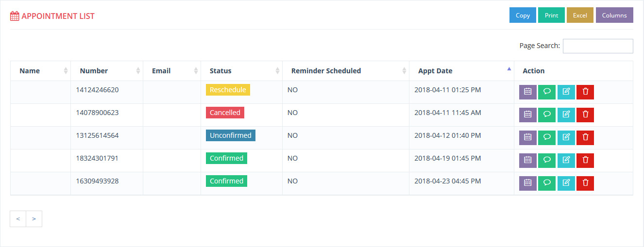Viewport: 644px width, 247px height.
Task: Export the table using Excel button
Action: [580, 15]
